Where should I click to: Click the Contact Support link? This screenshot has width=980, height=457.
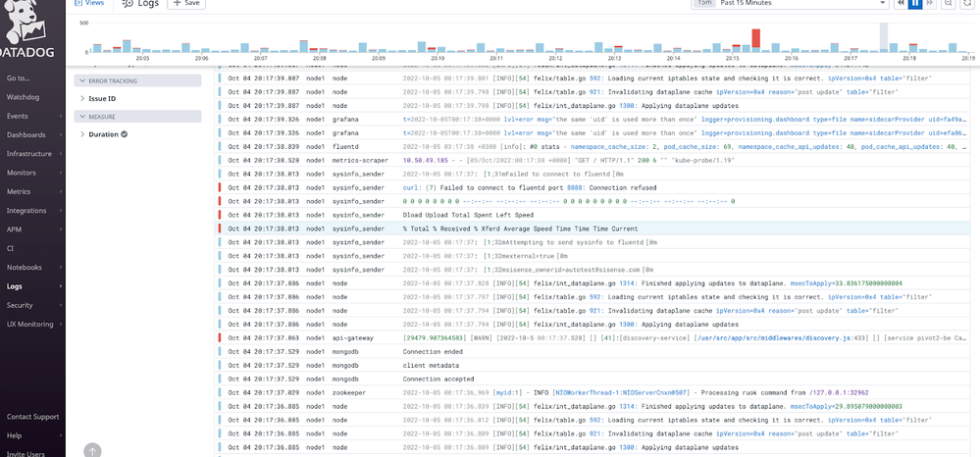(x=33, y=417)
